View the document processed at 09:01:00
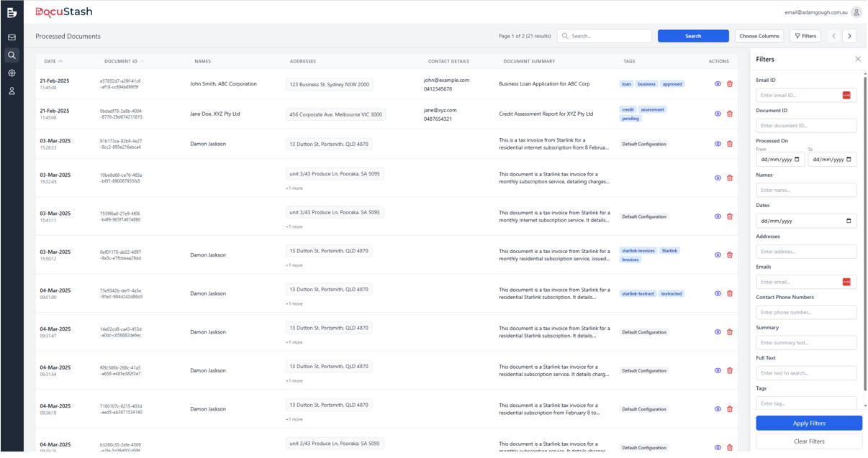This screenshot has width=868, height=458. tap(718, 293)
